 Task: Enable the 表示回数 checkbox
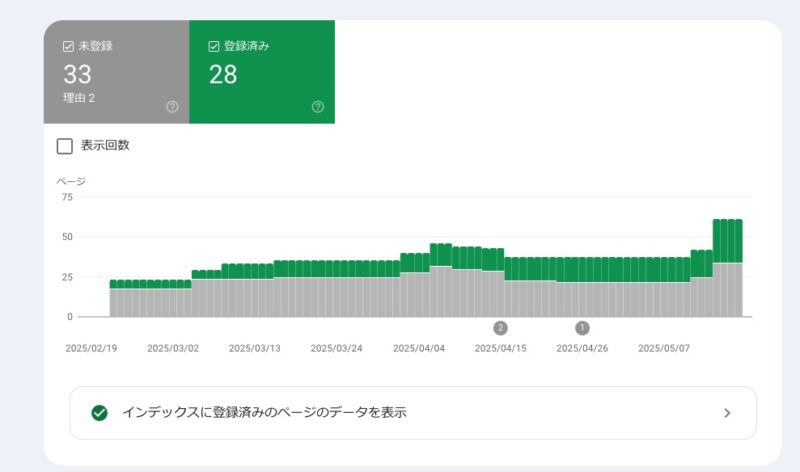click(65, 146)
